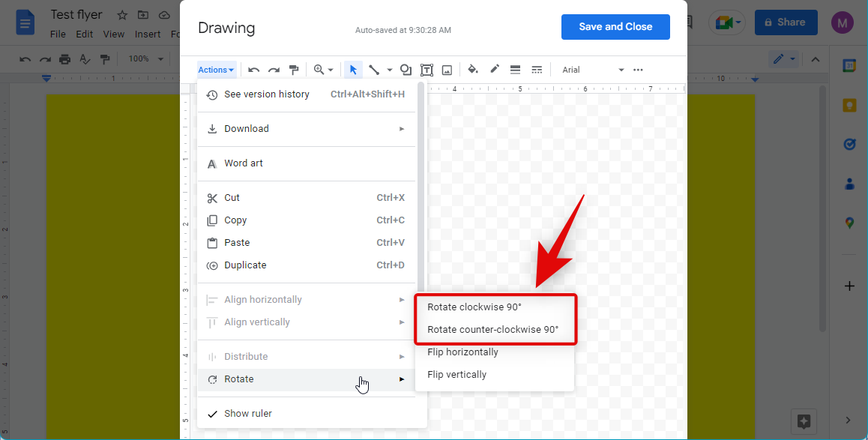This screenshot has width=868, height=440.
Task: Choose Rotate clockwise 90° option
Action: tap(474, 307)
